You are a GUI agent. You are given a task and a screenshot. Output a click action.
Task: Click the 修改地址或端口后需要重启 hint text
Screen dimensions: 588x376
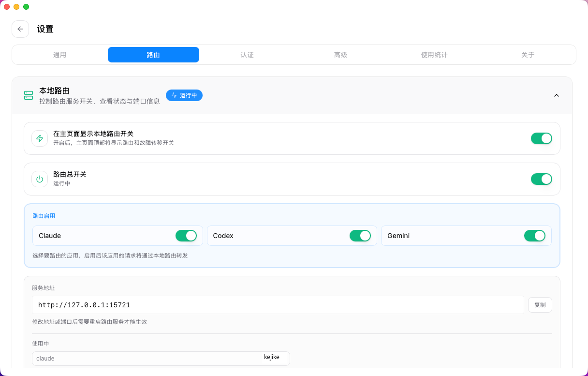click(89, 322)
